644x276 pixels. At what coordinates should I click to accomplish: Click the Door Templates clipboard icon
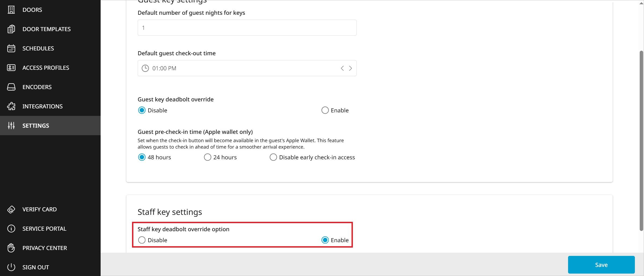[x=11, y=29]
